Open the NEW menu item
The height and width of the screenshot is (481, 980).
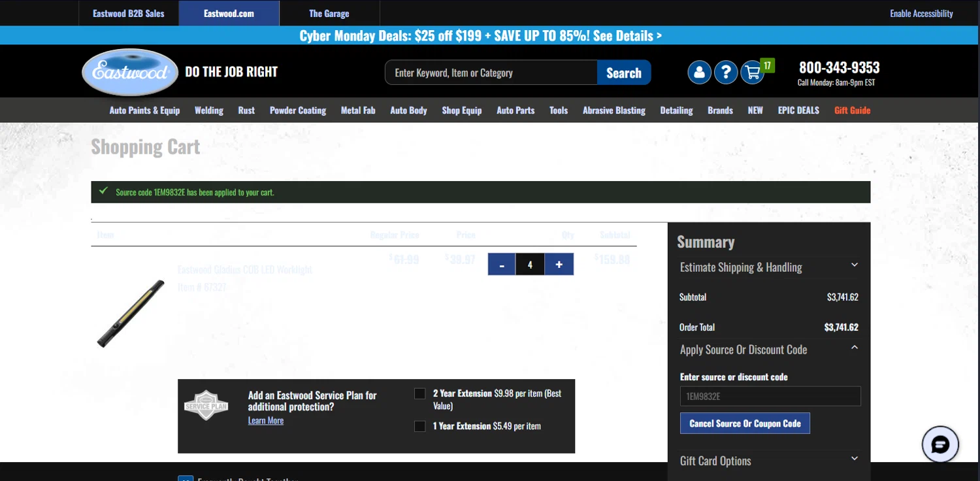tap(755, 110)
